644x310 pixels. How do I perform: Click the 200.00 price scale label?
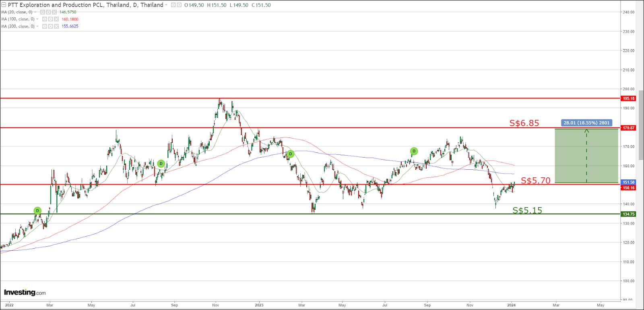(629, 89)
